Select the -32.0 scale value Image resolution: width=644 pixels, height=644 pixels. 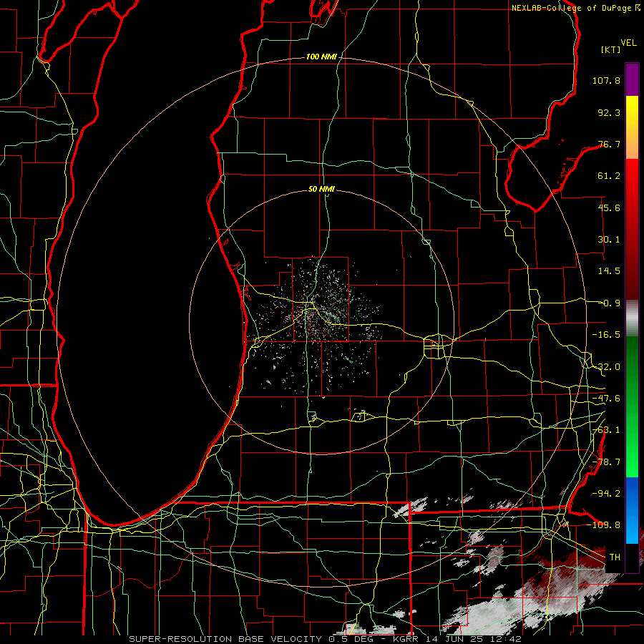(606, 367)
